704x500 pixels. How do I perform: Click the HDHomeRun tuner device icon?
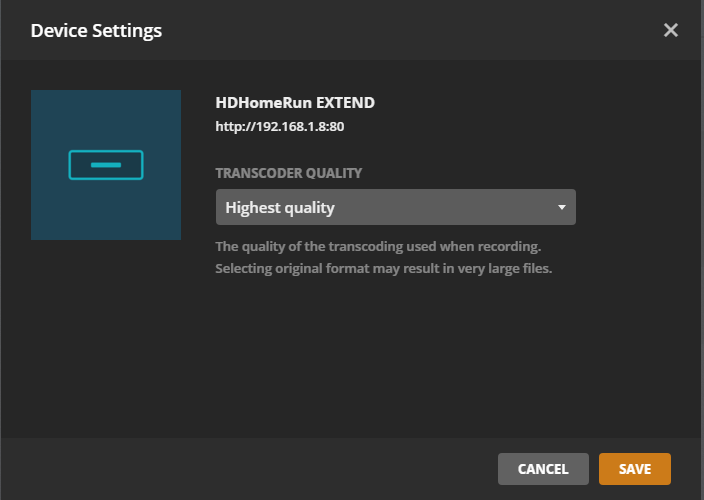106,165
